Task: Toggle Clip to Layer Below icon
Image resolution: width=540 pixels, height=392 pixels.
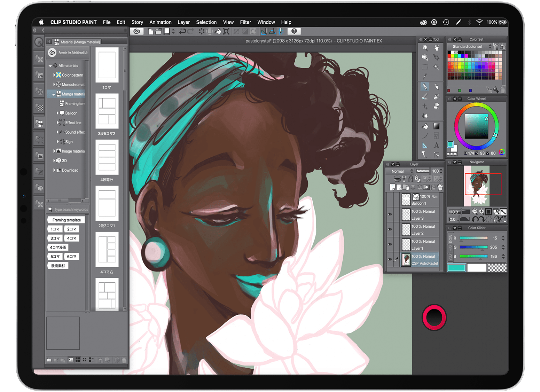Action: [397, 179]
